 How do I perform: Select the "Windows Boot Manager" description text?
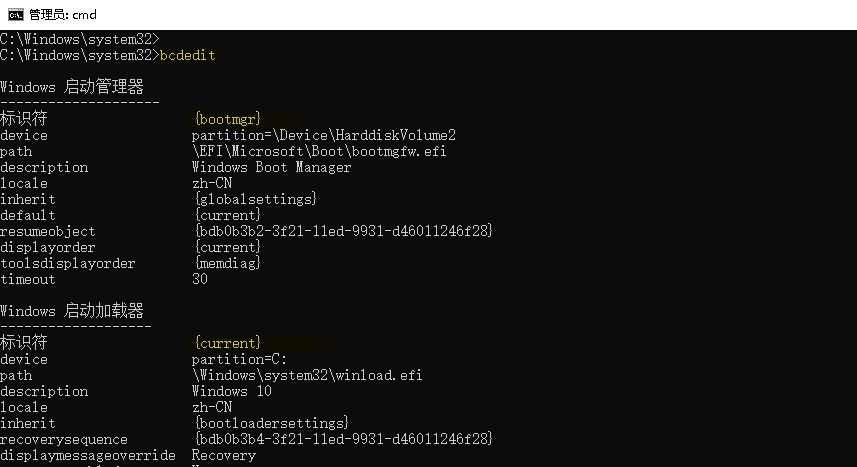tap(271, 167)
